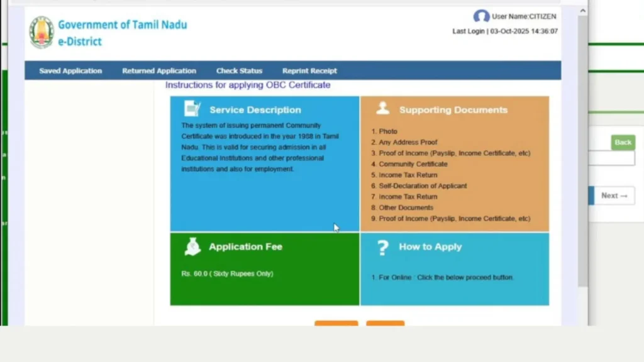Click the 'Other Documents' list item

click(x=402, y=207)
